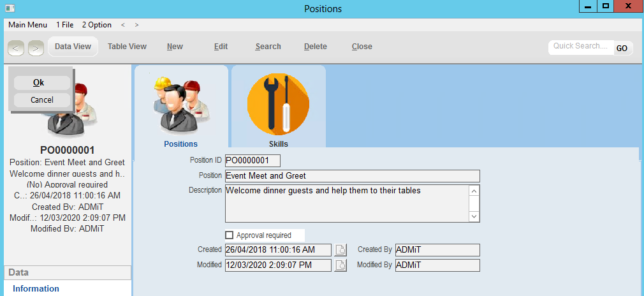The width and height of the screenshot is (644, 296).
Task: Open the Skills tools icon tab
Action: pos(278,105)
